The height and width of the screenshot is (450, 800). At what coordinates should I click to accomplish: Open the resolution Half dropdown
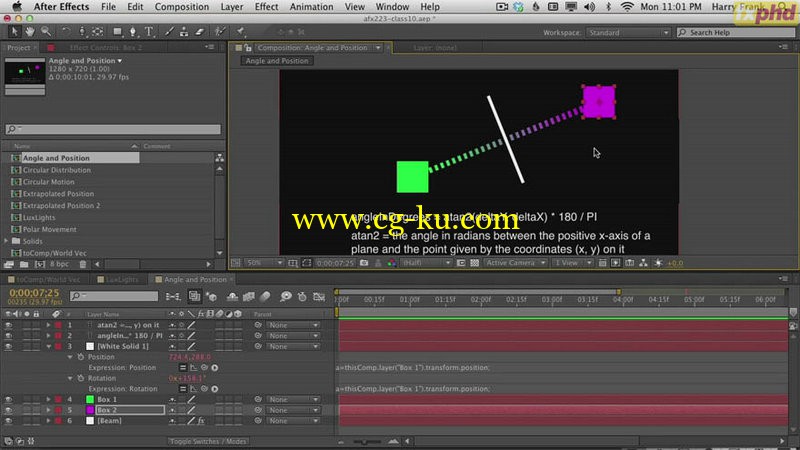(x=426, y=263)
